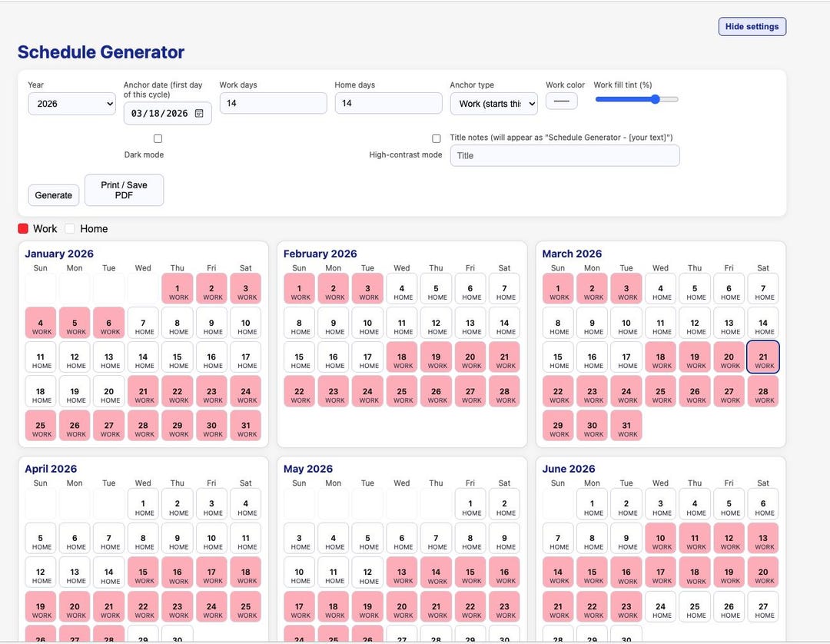This screenshot has height=644, width=830.
Task: Select February 18 WORK day cell
Action: coord(402,357)
